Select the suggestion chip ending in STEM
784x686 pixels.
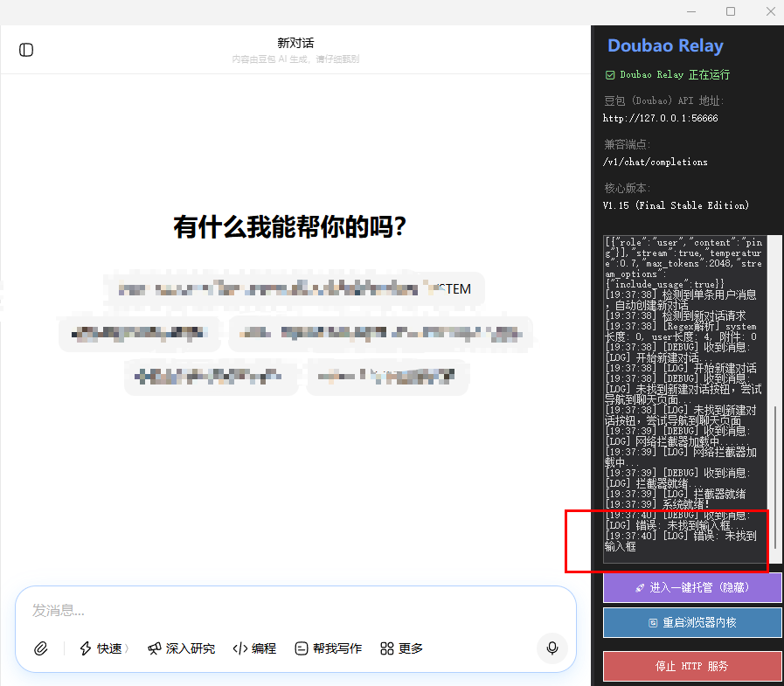(x=293, y=289)
